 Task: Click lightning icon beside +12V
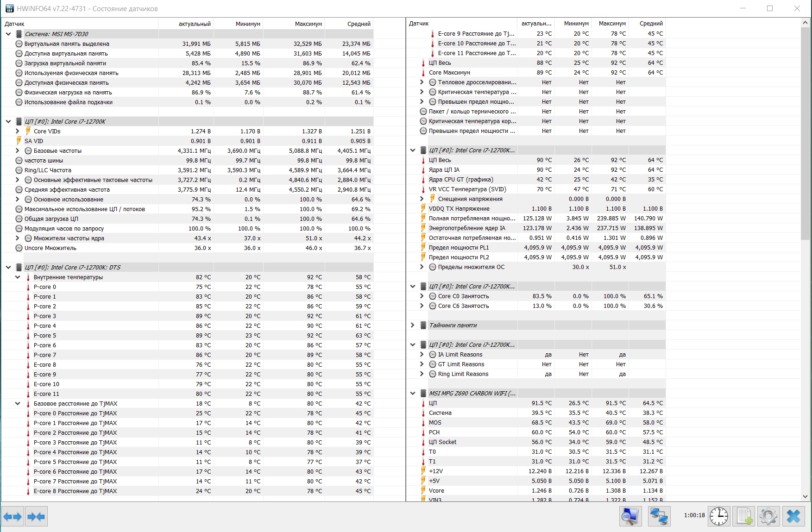(423, 471)
